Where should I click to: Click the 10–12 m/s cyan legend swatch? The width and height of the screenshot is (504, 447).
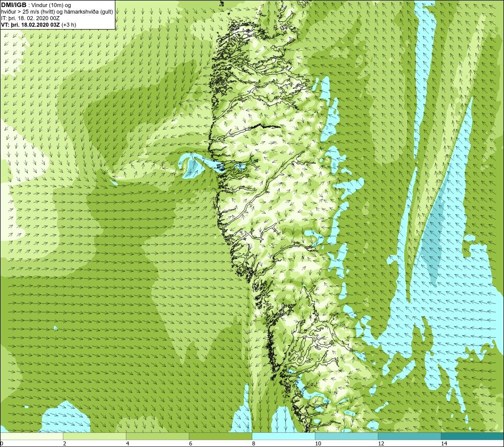tap(347, 436)
